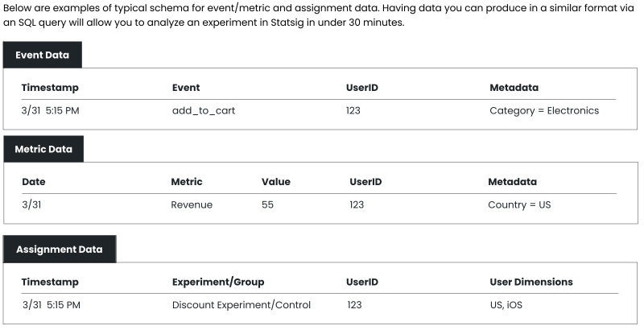Screen dimensions: 644x330
Task: Select the Category = Electronics metadata cell
Action: [544, 110]
